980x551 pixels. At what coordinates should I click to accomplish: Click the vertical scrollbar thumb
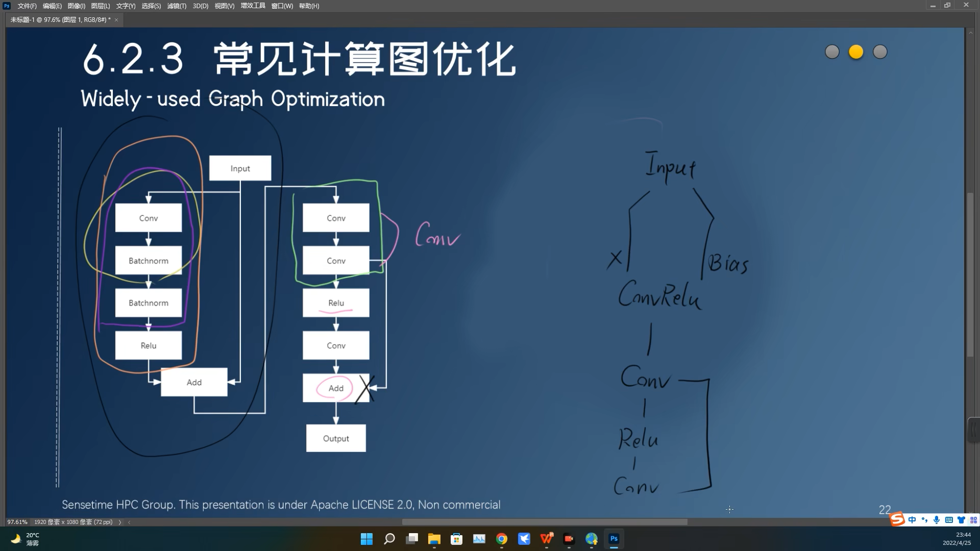pyautogui.click(x=970, y=275)
